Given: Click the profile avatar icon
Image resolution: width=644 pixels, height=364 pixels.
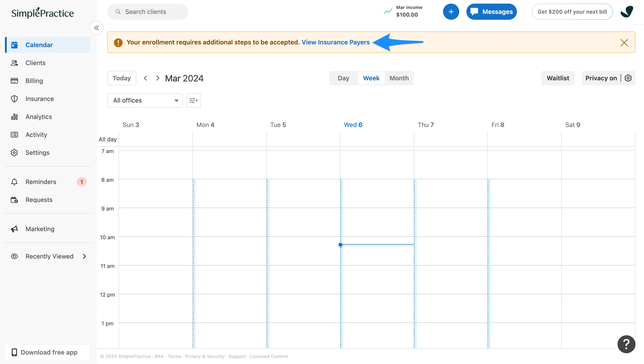Looking at the screenshot, I should pyautogui.click(x=627, y=12).
